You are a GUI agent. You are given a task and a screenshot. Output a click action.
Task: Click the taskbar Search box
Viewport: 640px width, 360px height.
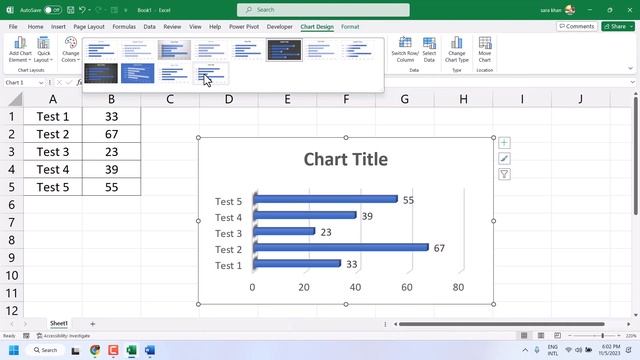tap(45, 350)
